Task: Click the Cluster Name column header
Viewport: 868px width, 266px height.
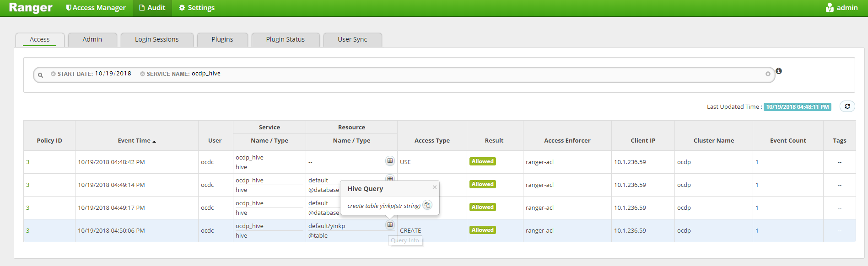Action: [x=714, y=141]
